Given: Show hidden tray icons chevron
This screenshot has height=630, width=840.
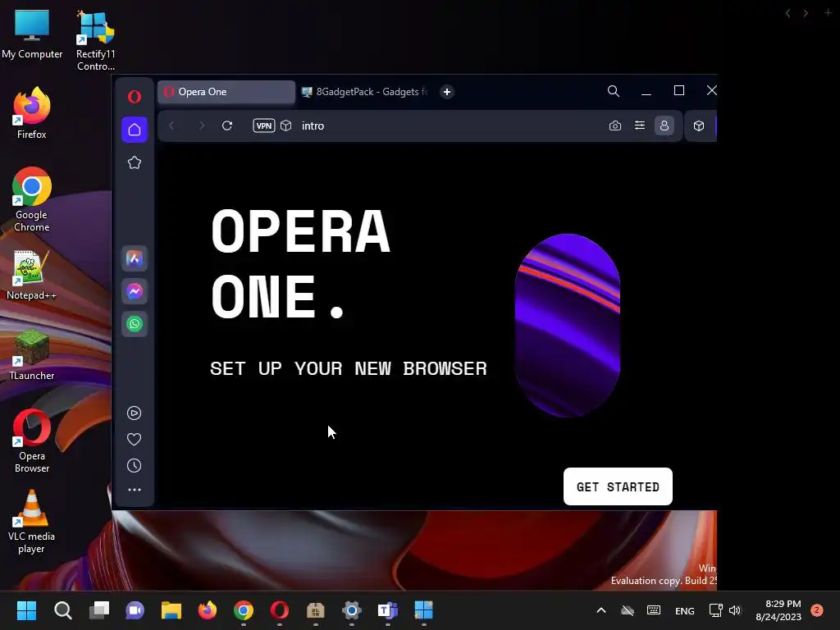Looking at the screenshot, I should [x=601, y=610].
